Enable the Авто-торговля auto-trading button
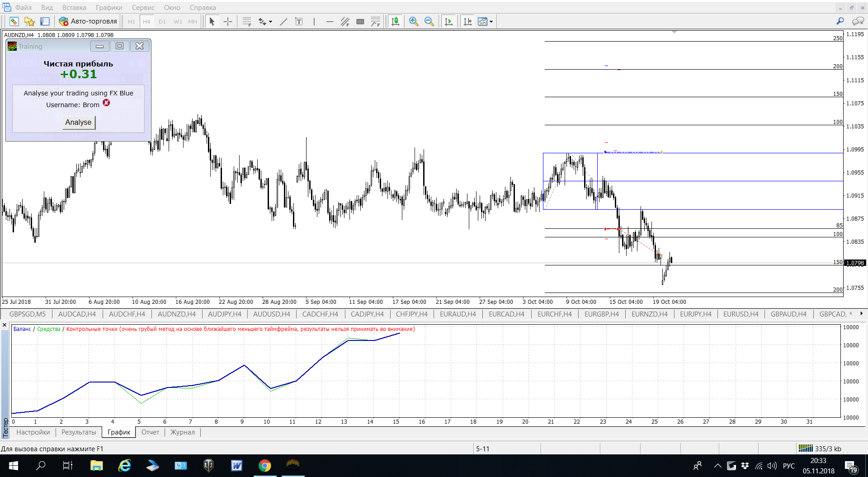 point(88,21)
